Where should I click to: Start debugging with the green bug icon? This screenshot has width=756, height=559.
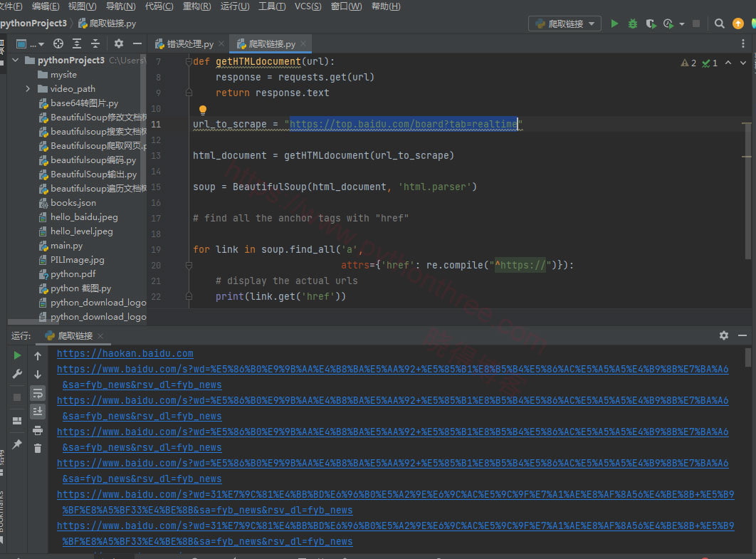coord(633,23)
